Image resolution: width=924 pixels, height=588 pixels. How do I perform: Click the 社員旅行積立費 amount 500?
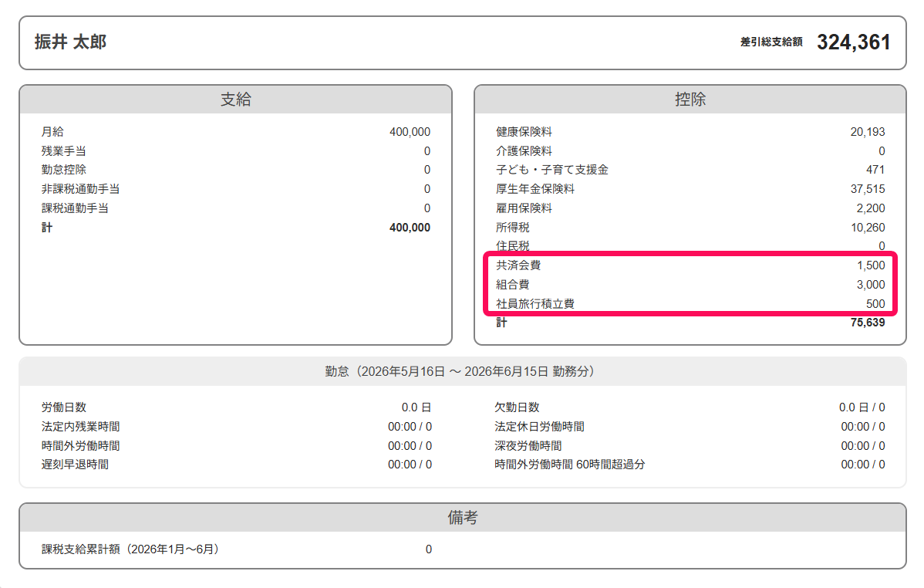[875, 304]
